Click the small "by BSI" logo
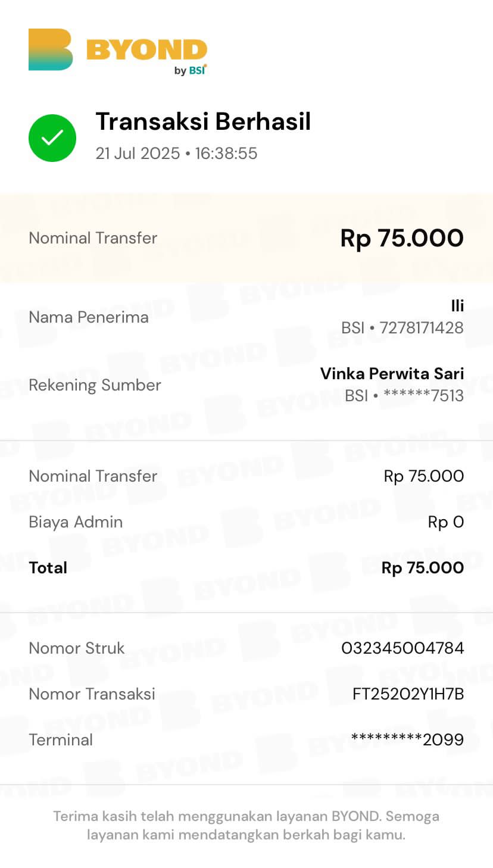Screen dimensions: 493x868 coord(190,70)
